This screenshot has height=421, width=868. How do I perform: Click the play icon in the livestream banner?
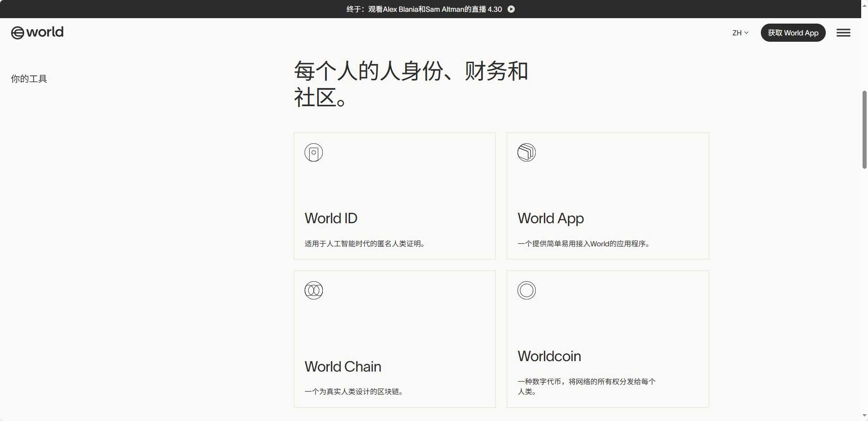(511, 9)
